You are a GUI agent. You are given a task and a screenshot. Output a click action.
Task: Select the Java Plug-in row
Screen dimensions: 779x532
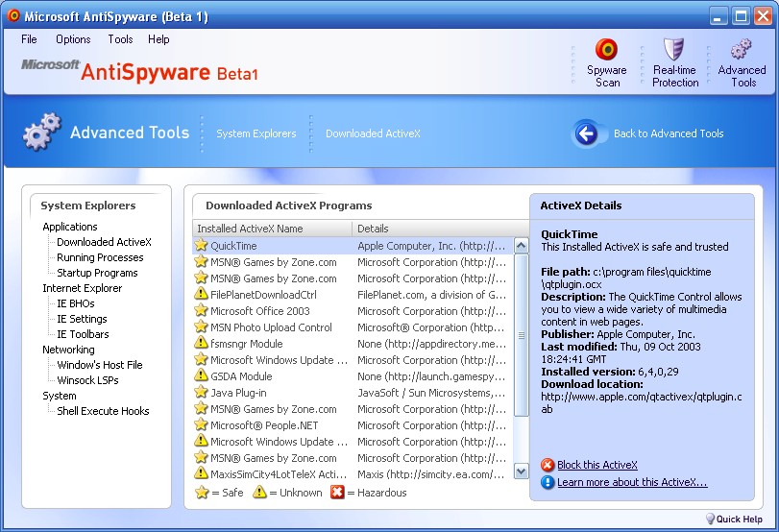(351, 393)
